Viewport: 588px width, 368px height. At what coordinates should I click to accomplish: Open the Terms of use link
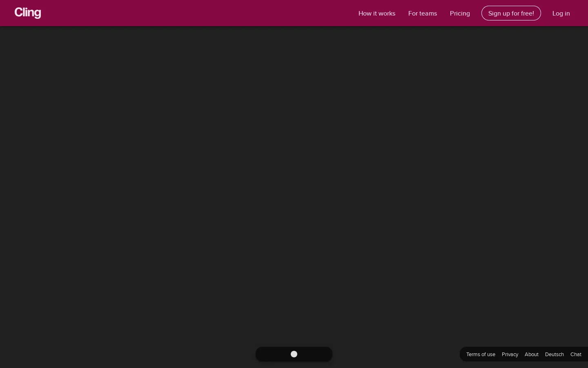[481, 355]
